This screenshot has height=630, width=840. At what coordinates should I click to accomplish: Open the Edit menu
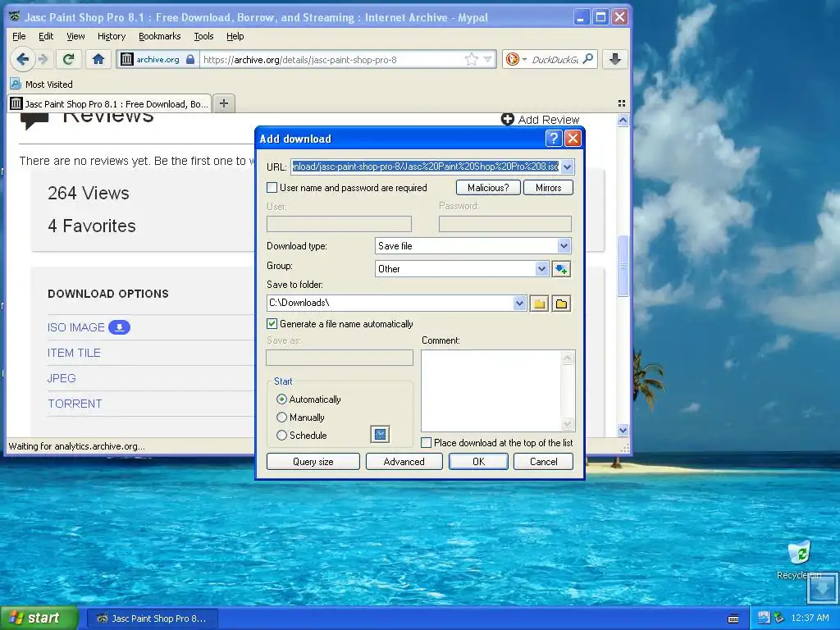pos(46,36)
